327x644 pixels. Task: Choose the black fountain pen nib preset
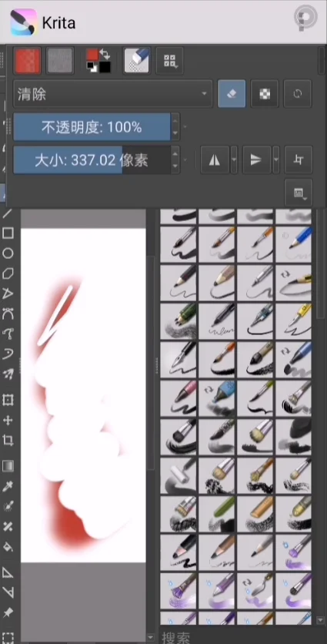(179, 360)
